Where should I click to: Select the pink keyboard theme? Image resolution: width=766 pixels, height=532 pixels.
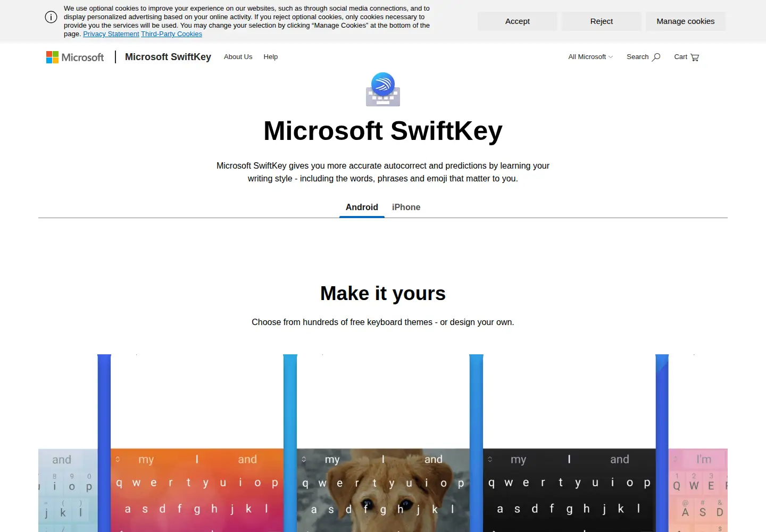(698, 490)
